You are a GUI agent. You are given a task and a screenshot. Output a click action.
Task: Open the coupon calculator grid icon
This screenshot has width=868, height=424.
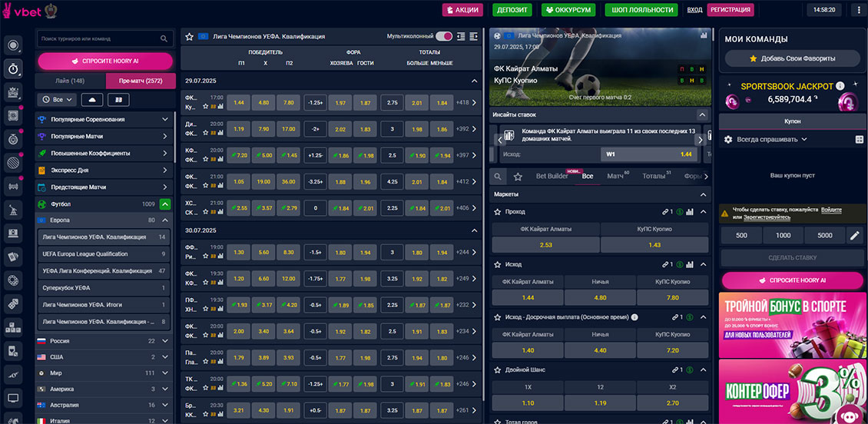pos(859,140)
